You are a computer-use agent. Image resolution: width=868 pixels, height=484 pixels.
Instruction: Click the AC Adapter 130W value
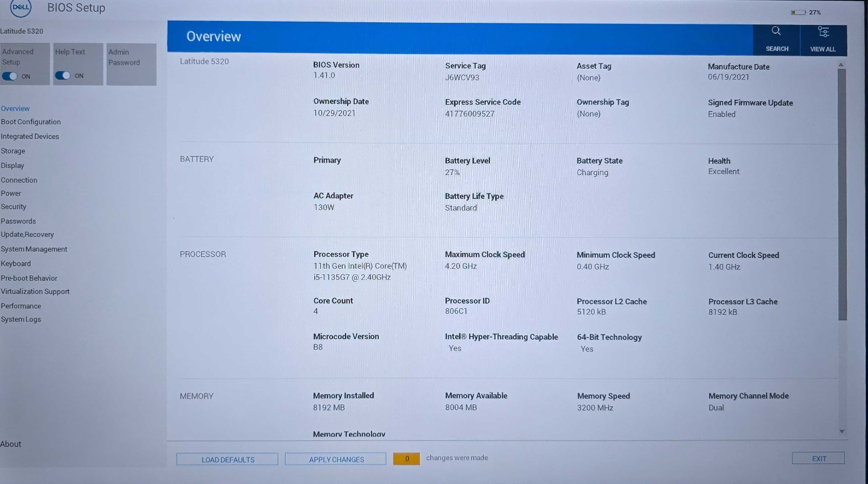click(x=324, y=207)
